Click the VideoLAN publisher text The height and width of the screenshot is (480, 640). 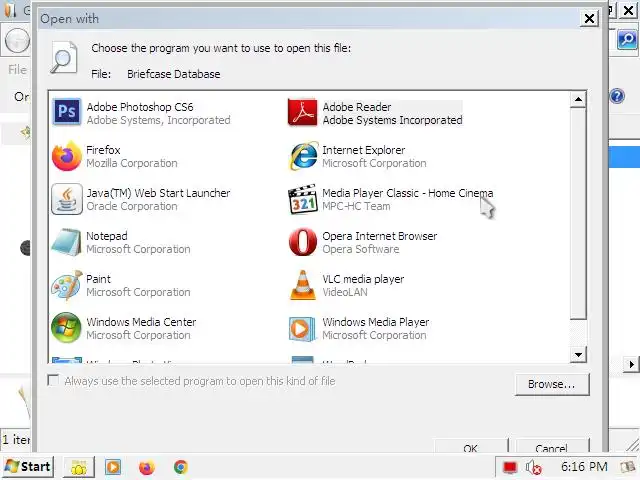click(x=345, y=292)
